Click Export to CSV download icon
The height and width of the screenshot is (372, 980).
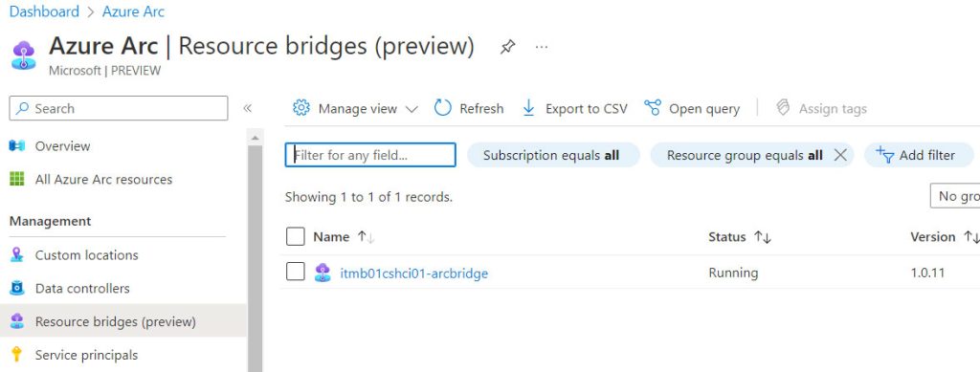click(528, 108)
